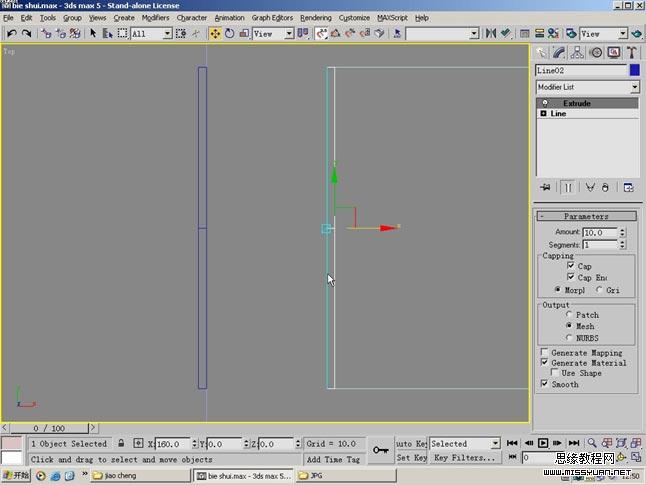Click the Quick Render teapot icon

(637, 33)
